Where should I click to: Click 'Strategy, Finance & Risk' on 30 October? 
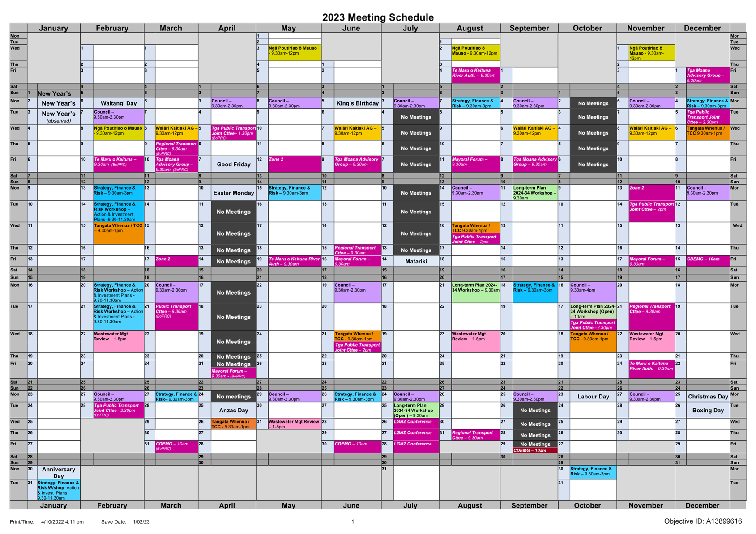point(593,472)
